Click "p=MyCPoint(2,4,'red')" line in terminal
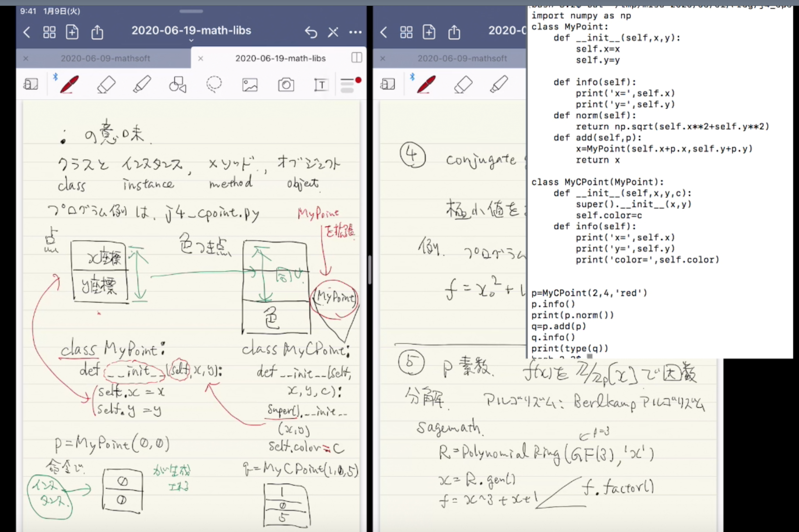799x532 pixels. coord(589,293)
